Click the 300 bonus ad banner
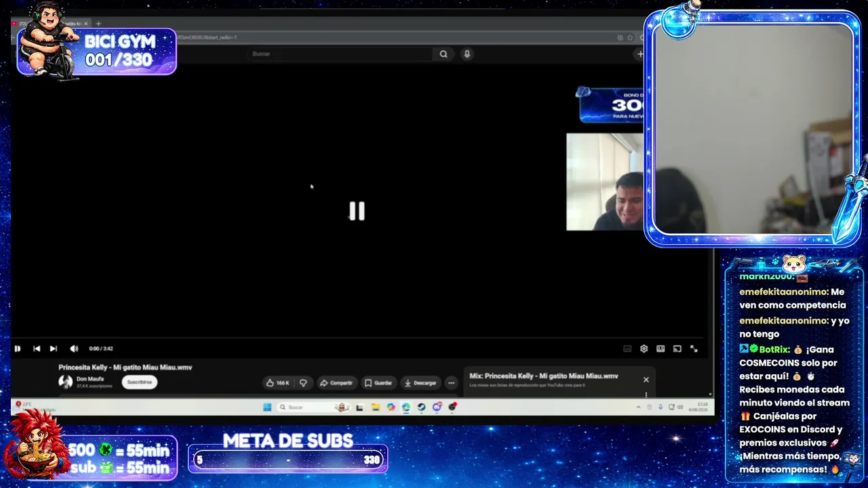Screen dimensions: 868x488 pos(611,105)
